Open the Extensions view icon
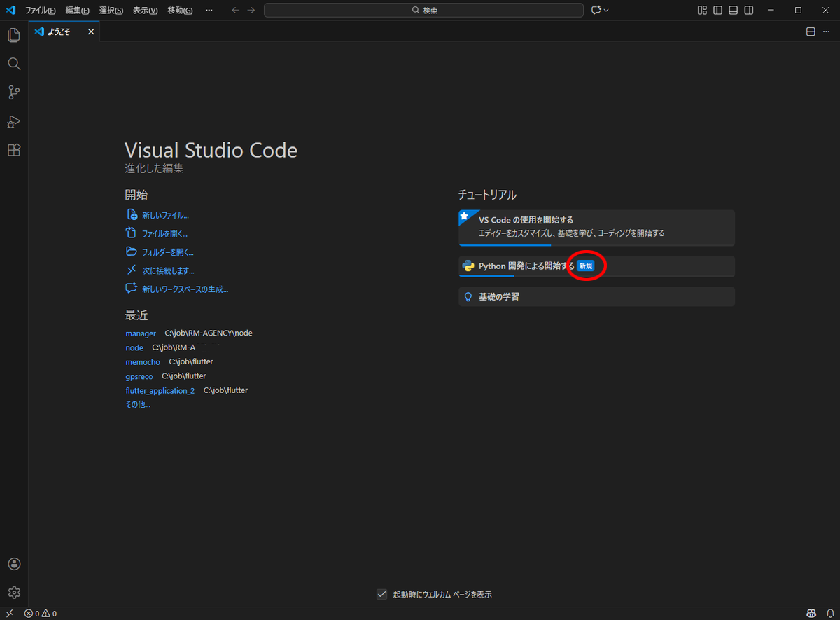Screen dimensions: 840x620 [x=13, y=150]
